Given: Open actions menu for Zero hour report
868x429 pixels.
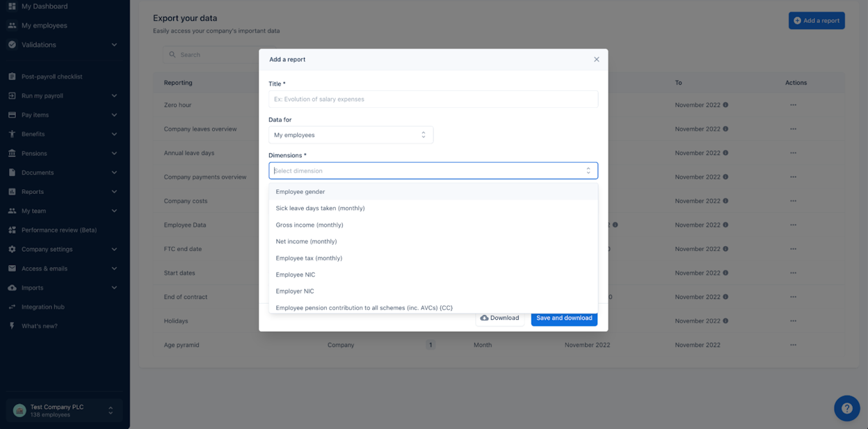Looking at the screenshot, I should point(793,105).
